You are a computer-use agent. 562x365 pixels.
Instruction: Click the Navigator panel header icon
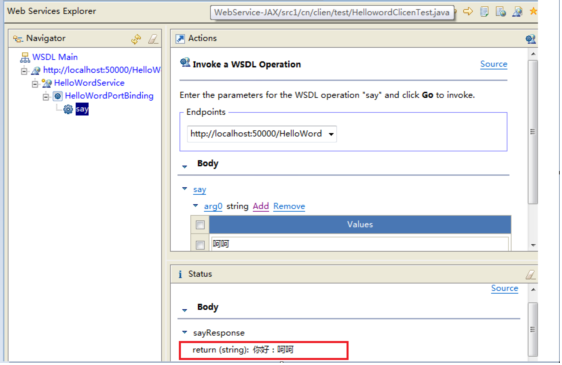(18, 39)
